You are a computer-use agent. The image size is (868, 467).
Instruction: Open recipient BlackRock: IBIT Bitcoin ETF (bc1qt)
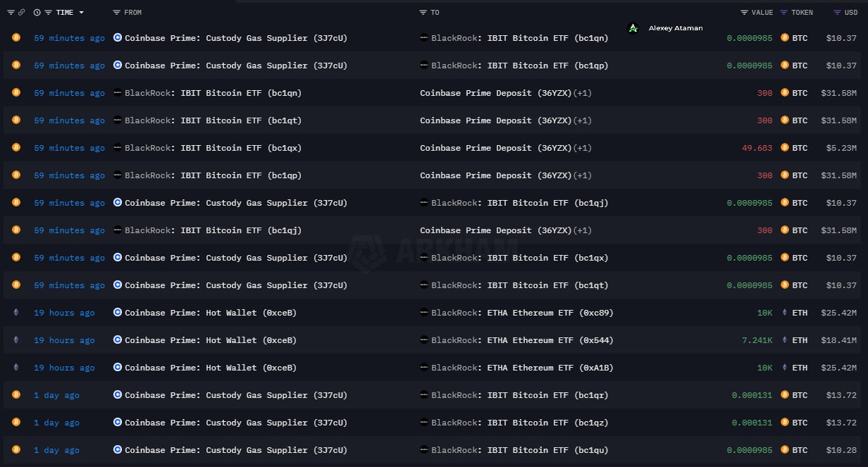point(520,285)
